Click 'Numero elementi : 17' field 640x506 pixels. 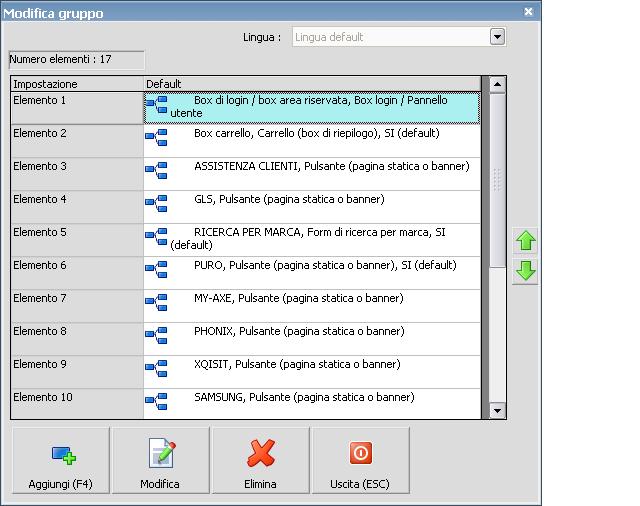[77, 60]
